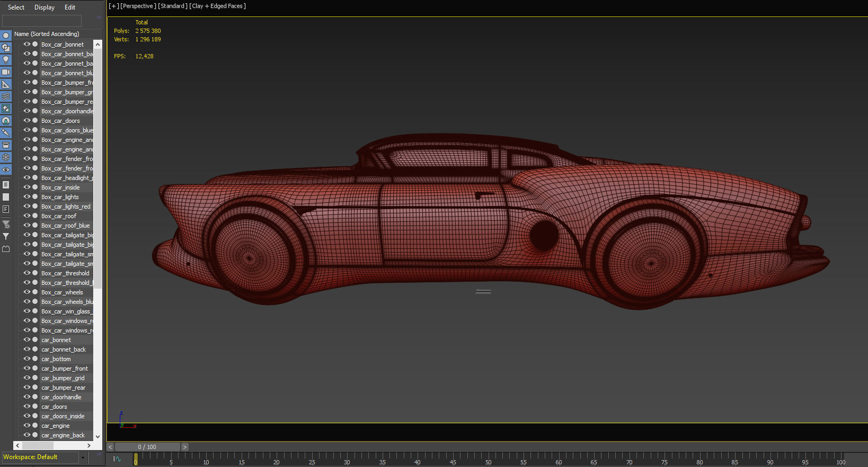Open the Display menu
868x467 pixels.
coord(45,7)
